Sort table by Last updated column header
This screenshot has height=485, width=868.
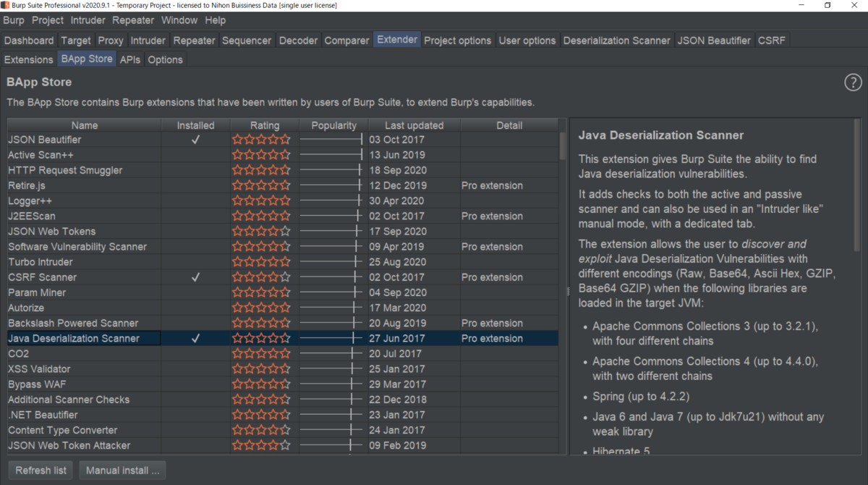tap(414, 125)
